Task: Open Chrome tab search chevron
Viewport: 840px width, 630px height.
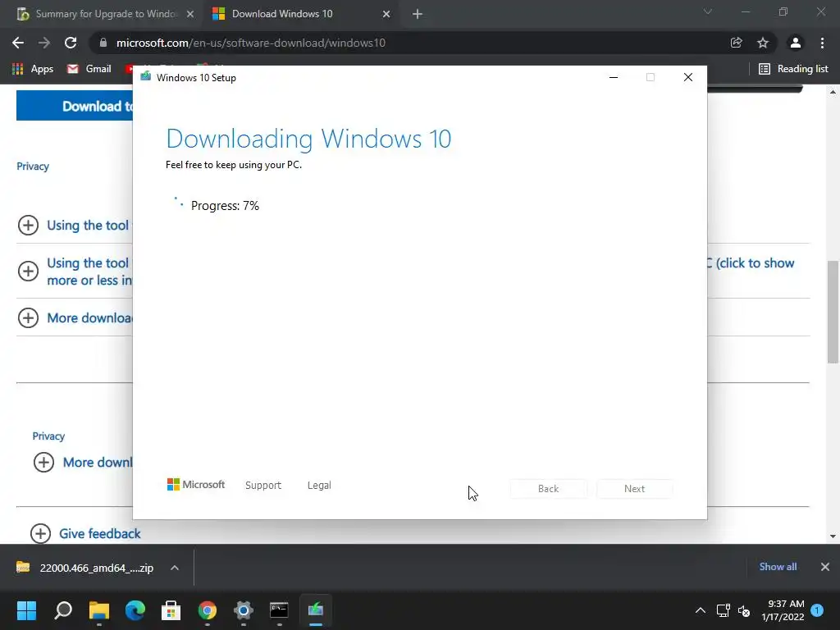Action: [x=708, y=11]
